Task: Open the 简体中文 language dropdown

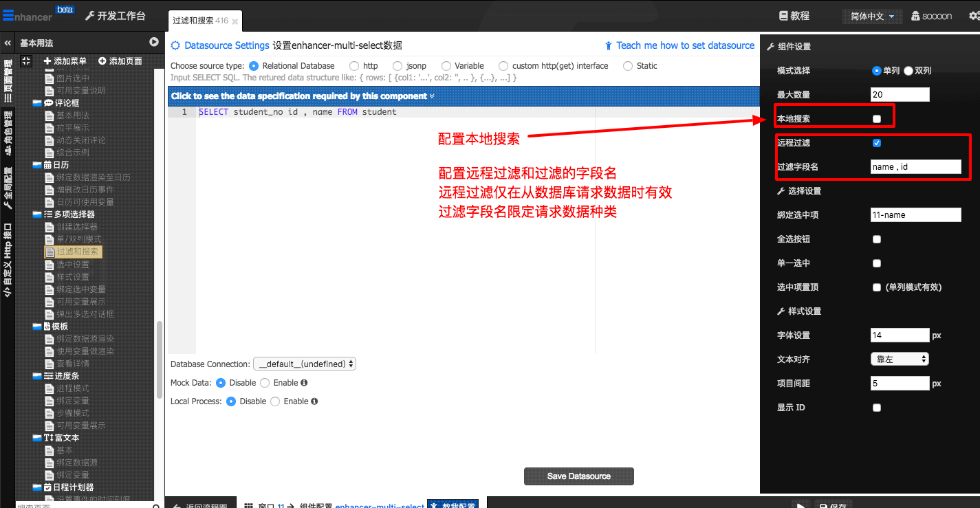Action: tap(872, 16)
